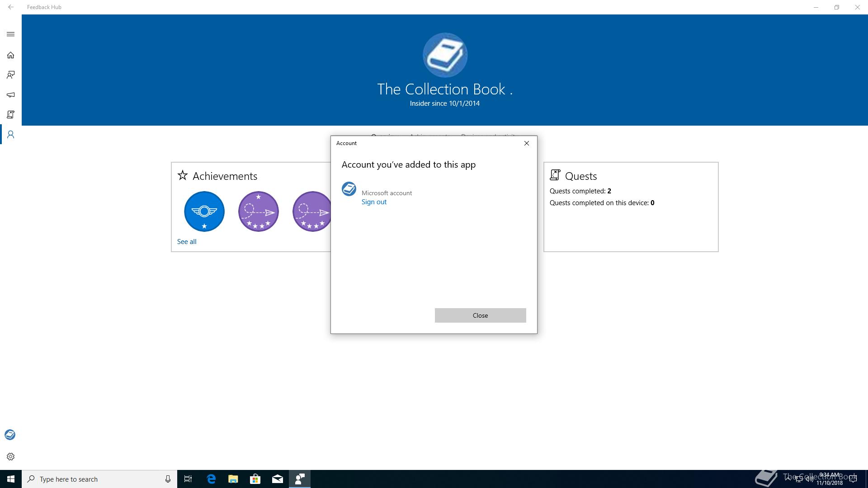The image size is (868, 488).
Task: Go to Home in the sidebar
Action: click(10, 55)
